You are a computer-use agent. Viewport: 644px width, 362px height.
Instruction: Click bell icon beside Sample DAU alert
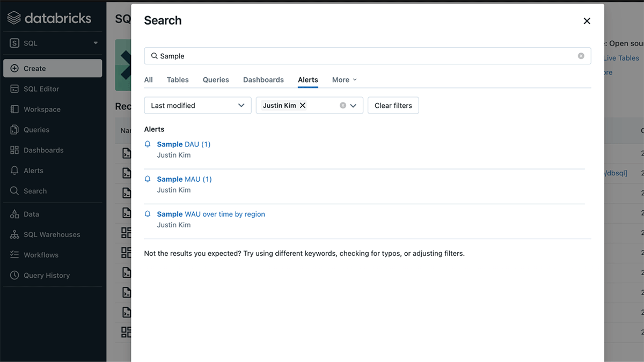(x=148, y=144)
